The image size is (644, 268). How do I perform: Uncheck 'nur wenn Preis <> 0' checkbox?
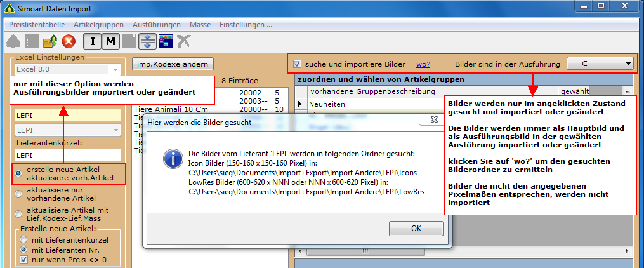(x=23, y=259)
